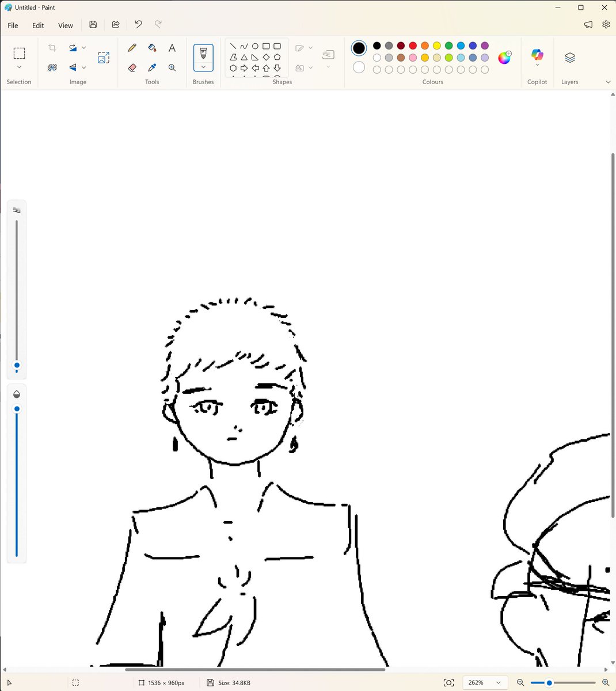Pick the pink colour swatch
This screenshot has width=616, height=691.
click(413, 58)
